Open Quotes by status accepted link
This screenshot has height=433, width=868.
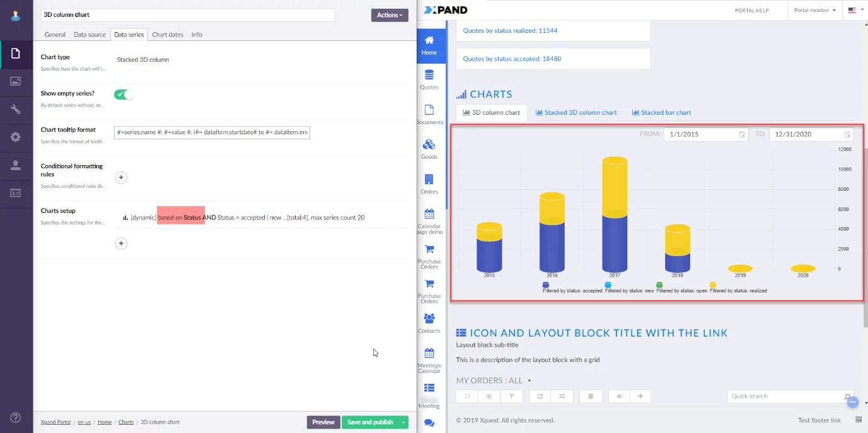pyautogui.click(x=512, y=59)
